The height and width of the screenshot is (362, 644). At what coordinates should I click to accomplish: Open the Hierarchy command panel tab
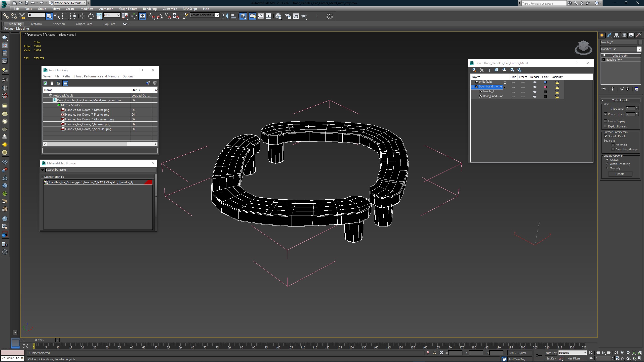click(616, 35)
